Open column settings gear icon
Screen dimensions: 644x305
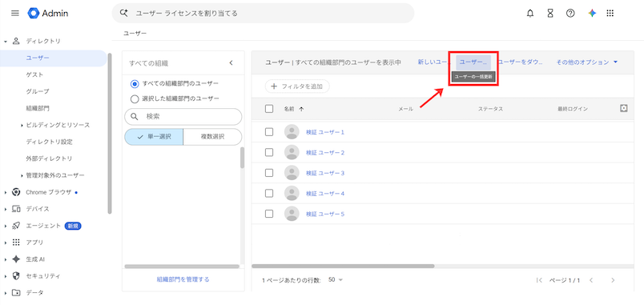coord(623,108)
